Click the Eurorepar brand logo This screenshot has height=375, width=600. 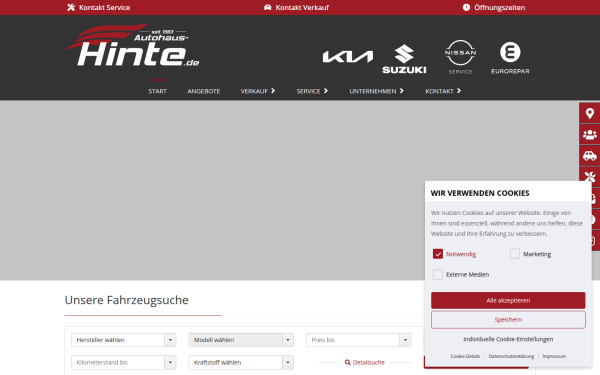(x=510, y=58)
